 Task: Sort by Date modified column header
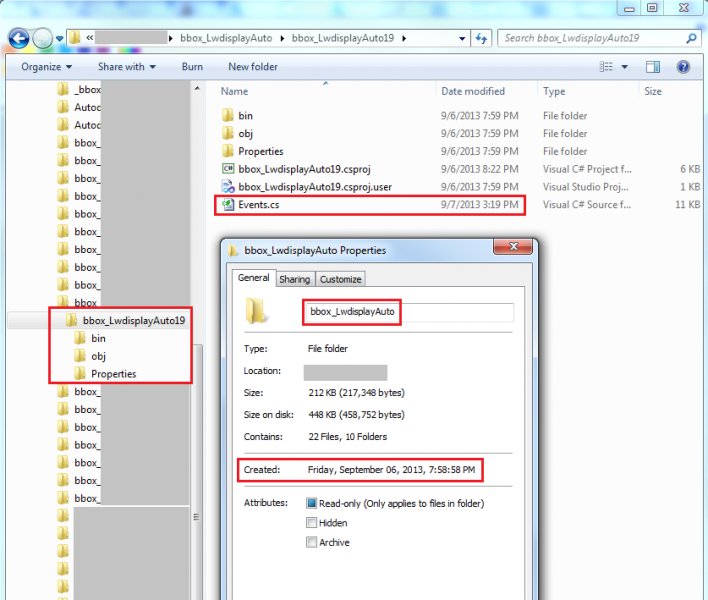473,91
